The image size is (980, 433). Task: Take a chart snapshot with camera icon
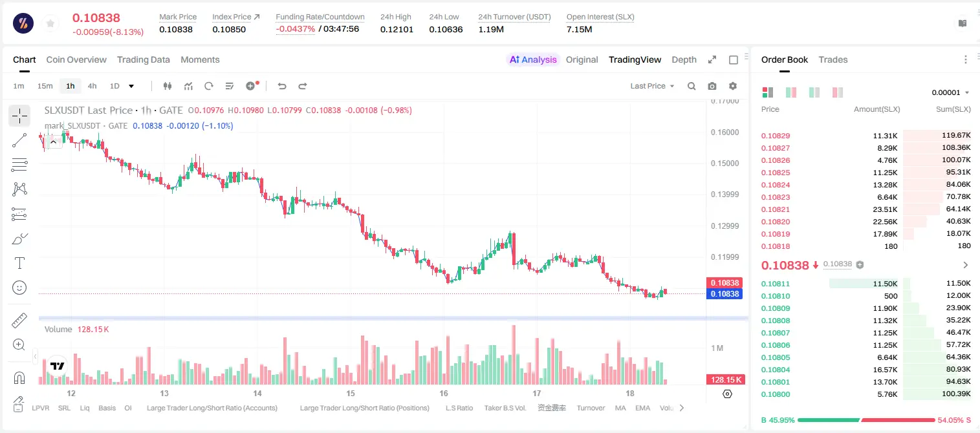pos(712,86)
